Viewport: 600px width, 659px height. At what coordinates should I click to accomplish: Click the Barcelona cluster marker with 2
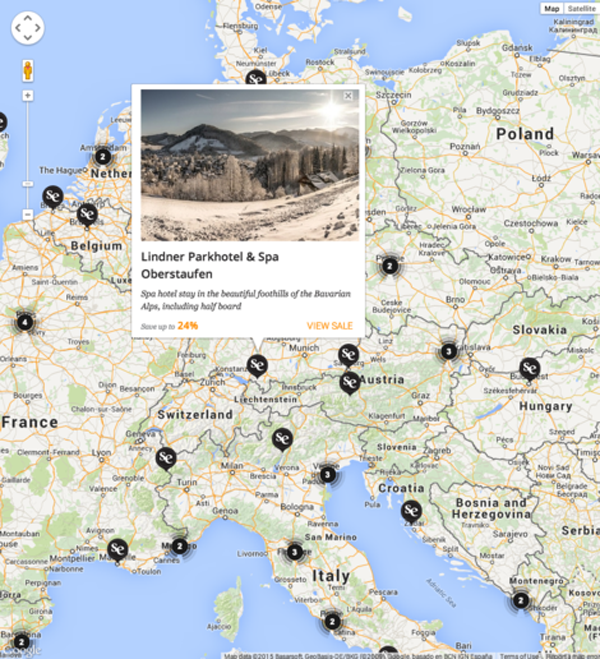[x=21, y=642]
